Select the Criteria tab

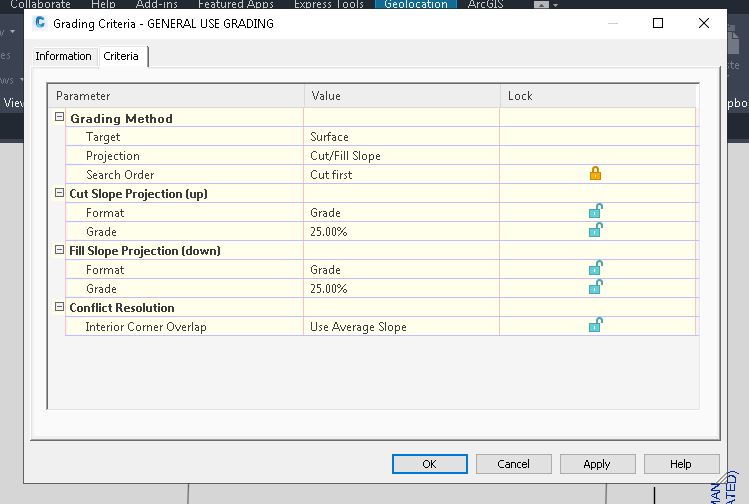tap(122, 56)
